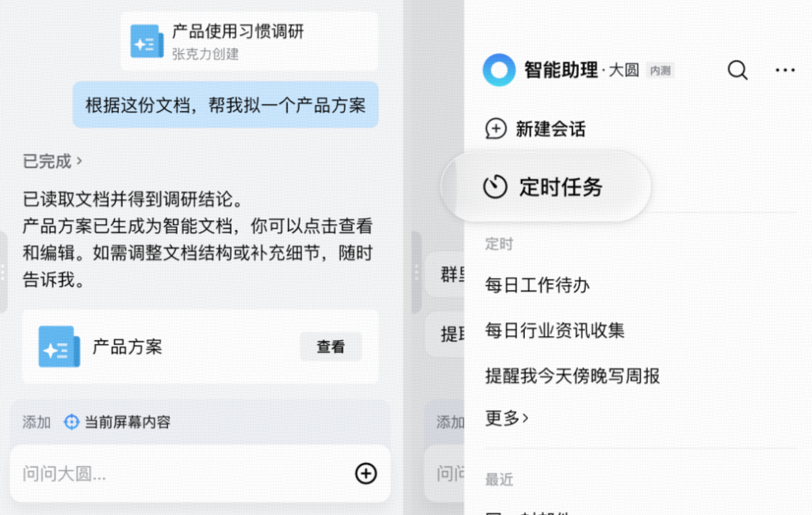This screenshot has height=515, width=812.
Task: Start a new chat via 新建会话
Action: coord(550,129)
